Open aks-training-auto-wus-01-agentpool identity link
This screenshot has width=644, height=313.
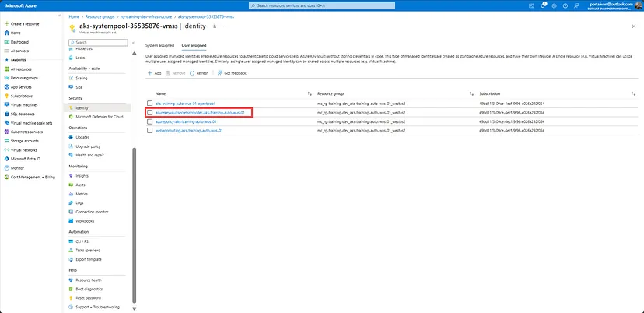pyautogui.click(x=185, y=104)
